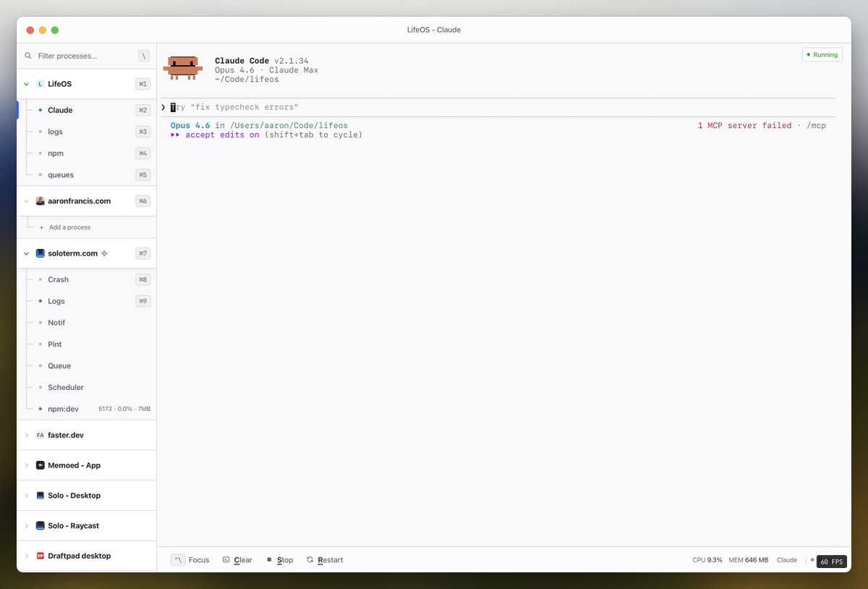Expand the Memoed - App project
The height and width of the screenshot is (589, 868).
coord(27,465)
